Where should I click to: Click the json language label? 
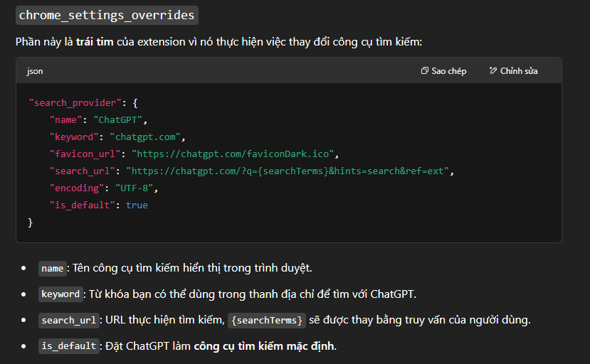tap(35, 71)
